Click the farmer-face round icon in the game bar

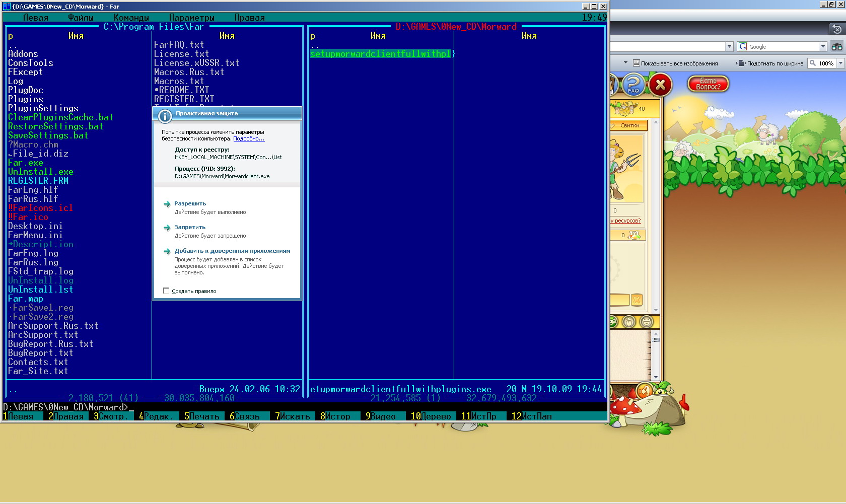tap(647, 321)
